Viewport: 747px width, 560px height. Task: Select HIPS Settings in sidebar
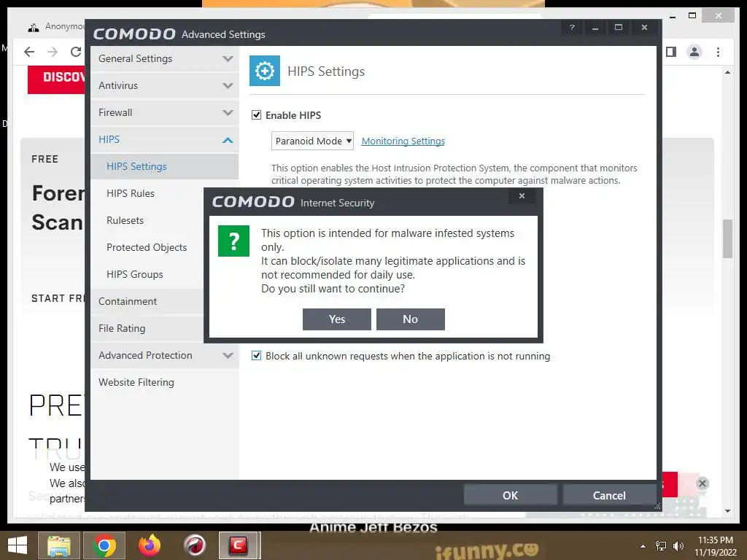coord(165,167)
